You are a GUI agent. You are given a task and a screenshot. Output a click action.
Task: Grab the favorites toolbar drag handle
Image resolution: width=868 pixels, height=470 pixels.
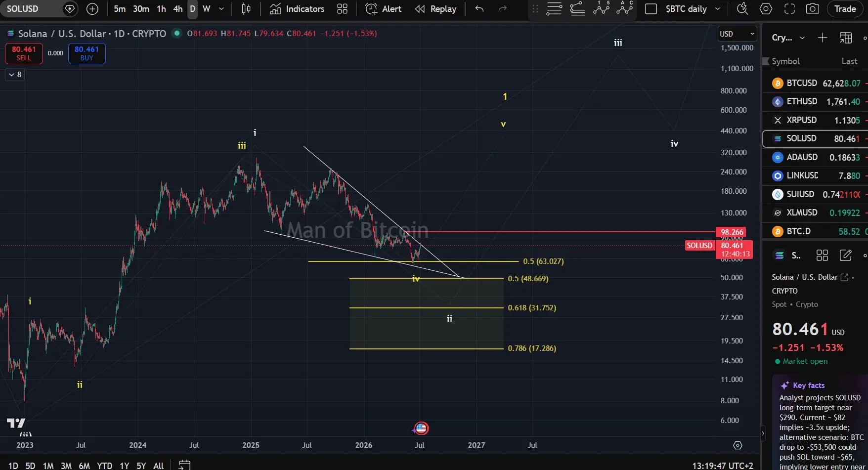(535, 9)
